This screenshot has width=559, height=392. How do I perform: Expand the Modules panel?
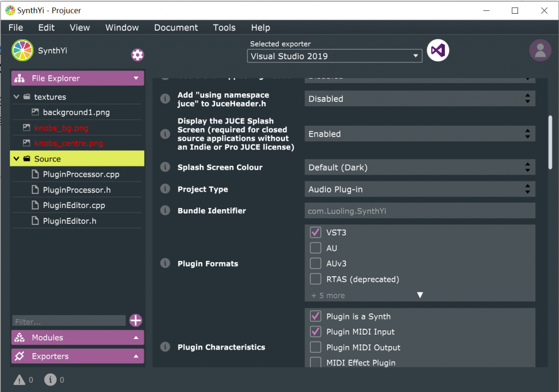pyautogui.click(x=78, y=337)
